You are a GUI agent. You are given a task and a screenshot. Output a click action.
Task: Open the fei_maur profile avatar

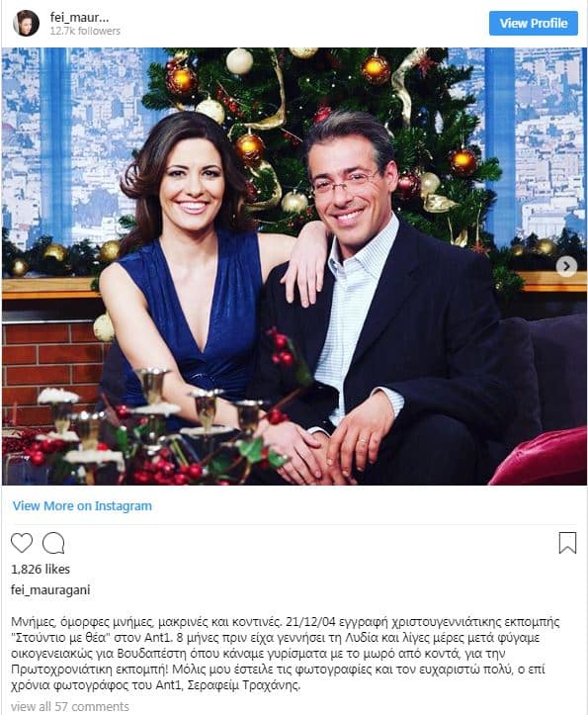point(26,23)
